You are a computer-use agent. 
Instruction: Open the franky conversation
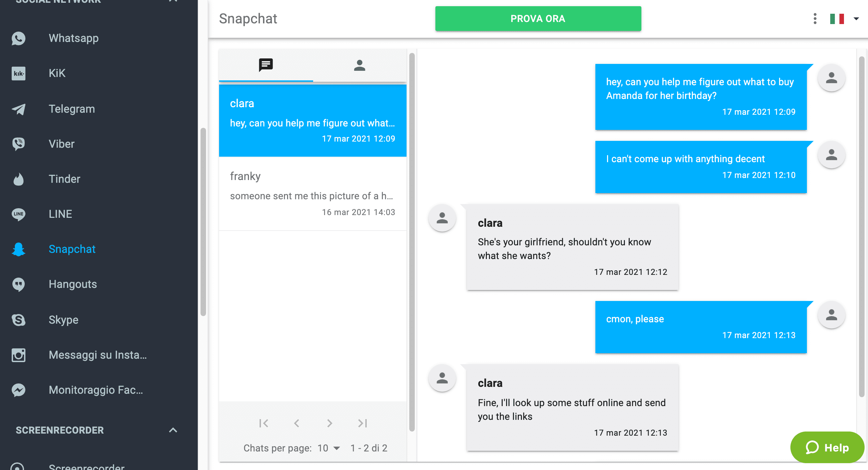click(312, 194)
